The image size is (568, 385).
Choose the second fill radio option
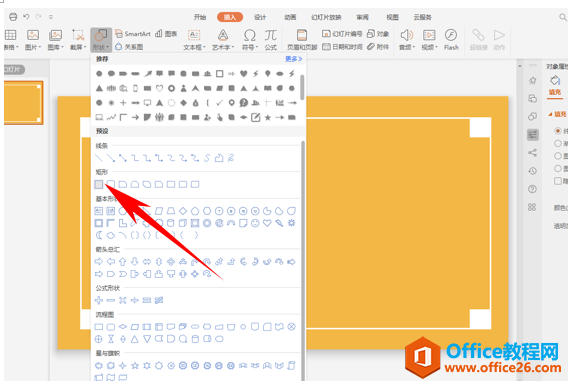(x=558, y=143)
